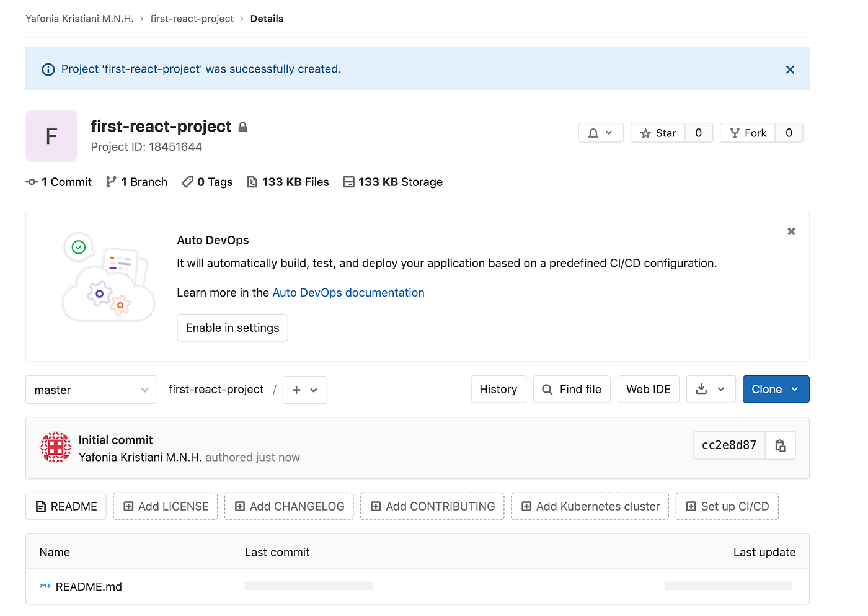Click first-react-project path breadcrumb in file browser
Screen dimensions: 868x616
tap(216, 390)
